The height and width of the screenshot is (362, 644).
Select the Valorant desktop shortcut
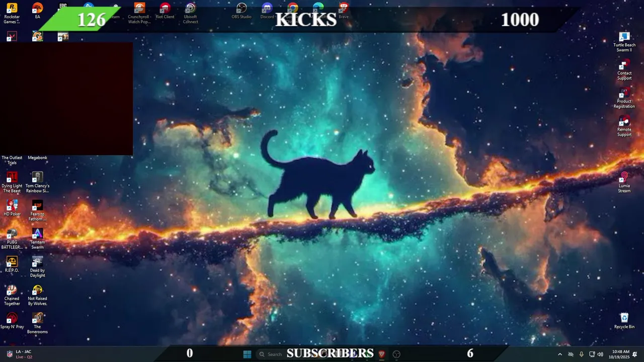click(x=12, y=37)
